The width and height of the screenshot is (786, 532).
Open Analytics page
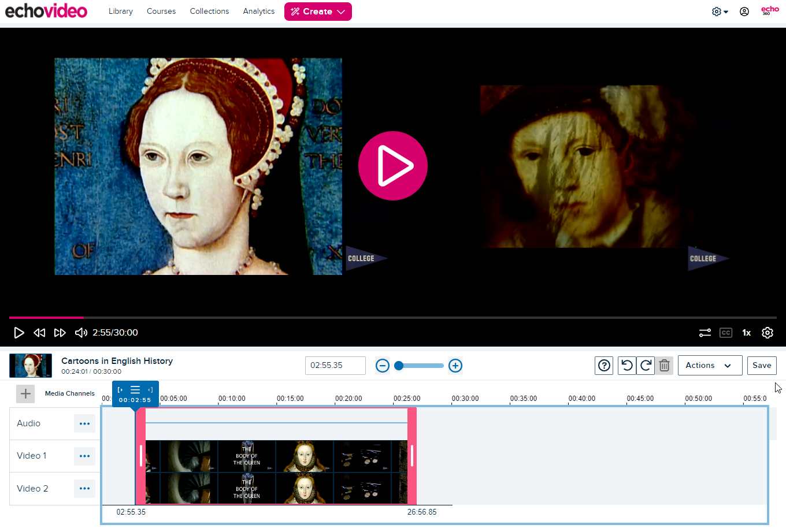[259, 11]
